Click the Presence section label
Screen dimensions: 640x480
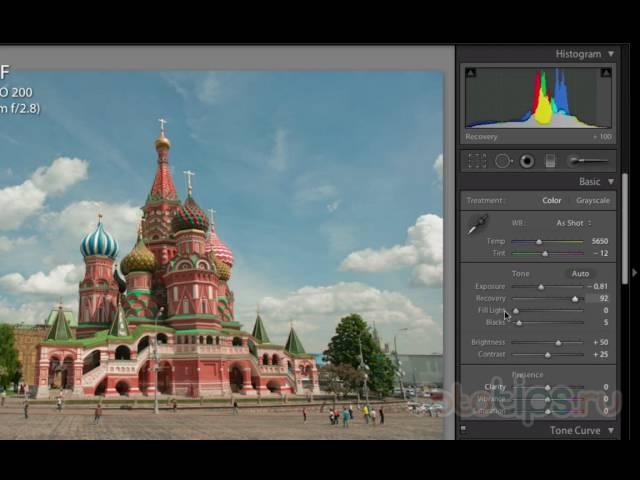(x=527, y=374)
